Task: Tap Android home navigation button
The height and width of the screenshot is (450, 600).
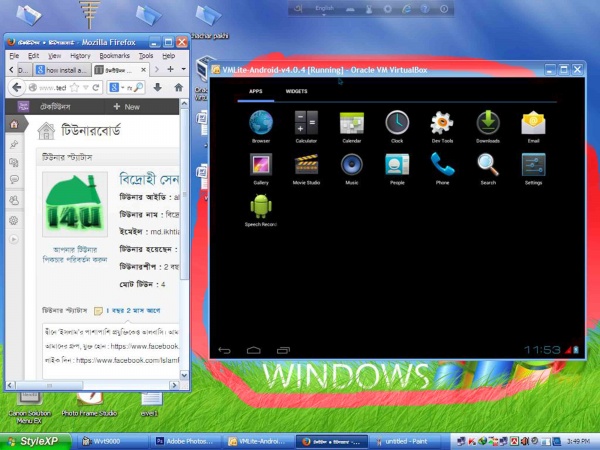Action: pos(253,350)
